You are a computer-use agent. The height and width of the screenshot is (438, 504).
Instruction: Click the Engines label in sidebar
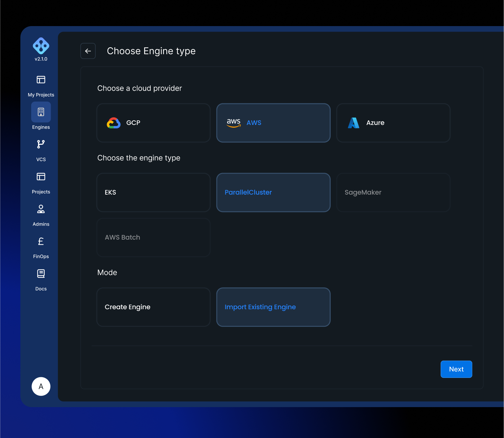[x=41, y=127]
